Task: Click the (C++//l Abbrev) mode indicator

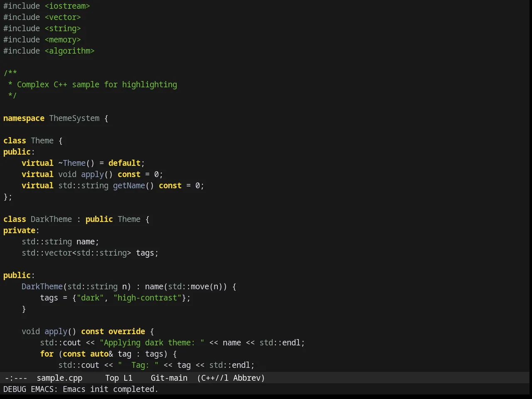Action: (231, 378)
